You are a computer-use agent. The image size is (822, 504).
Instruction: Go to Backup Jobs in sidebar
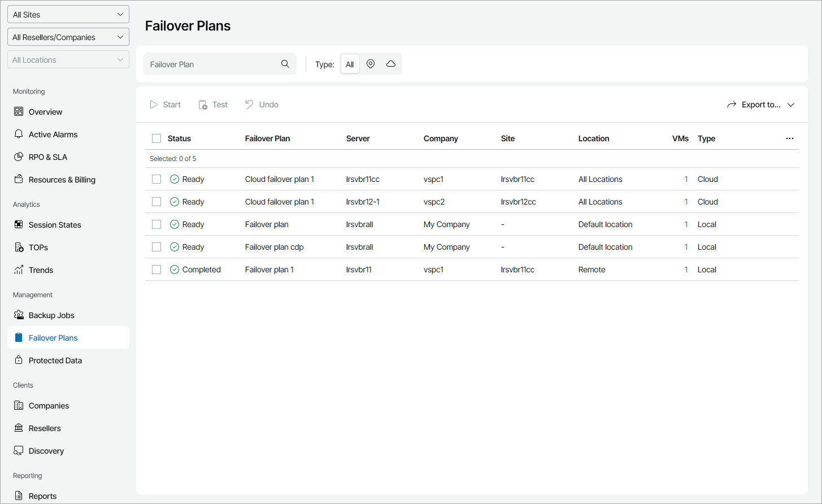51,315
